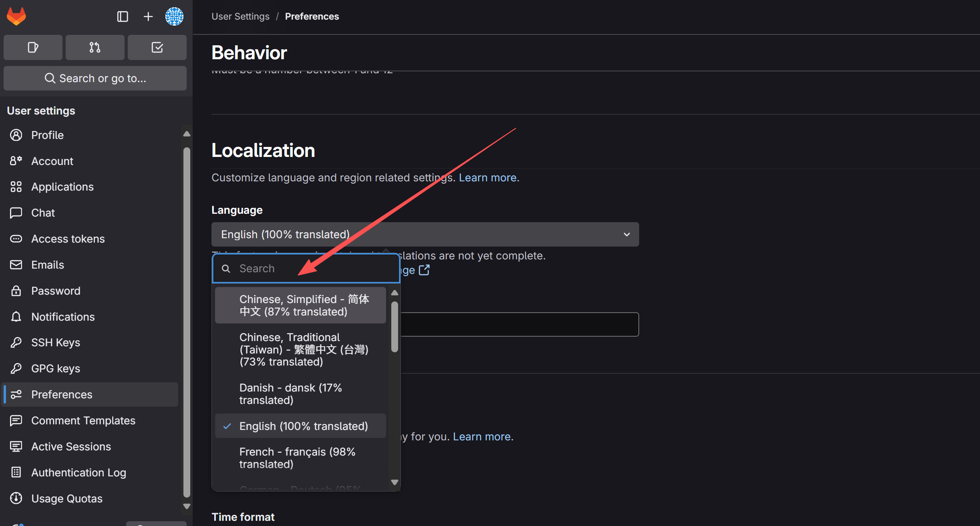Toggle the sidebar collapse icon
Viewport: 980px width, 526px height.
[x=122, y=16]
